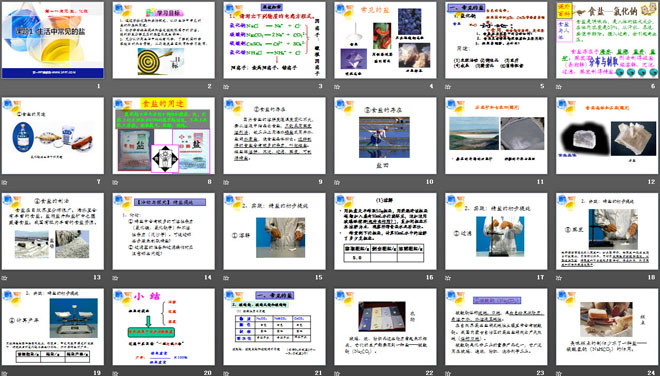Click the animation star icon under slide 10
The height and width of the screenshot is (376, 660).
[337, 182]
